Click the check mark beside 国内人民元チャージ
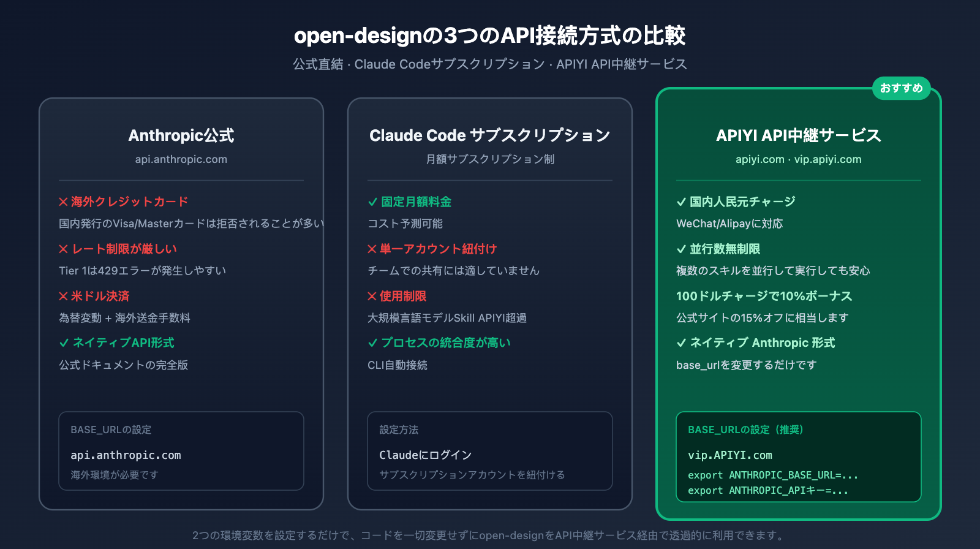This screenshot has width=980, height=549. [681, 202]
